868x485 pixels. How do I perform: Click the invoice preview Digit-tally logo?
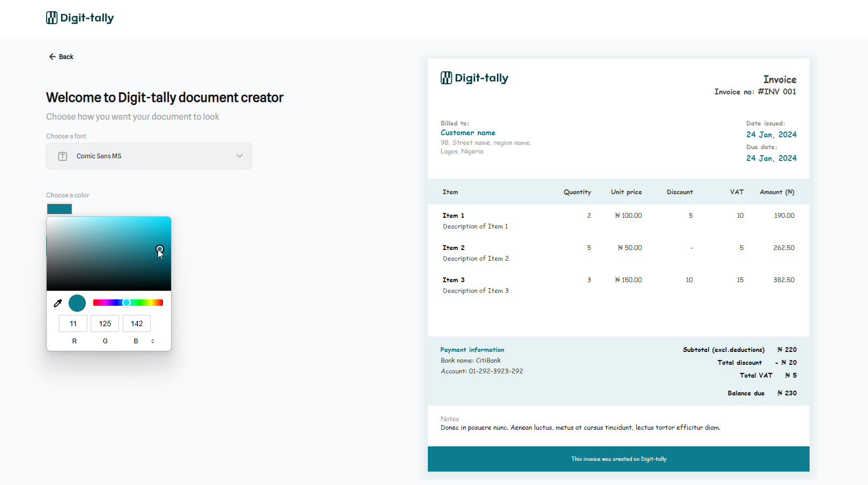click(474, 78)
